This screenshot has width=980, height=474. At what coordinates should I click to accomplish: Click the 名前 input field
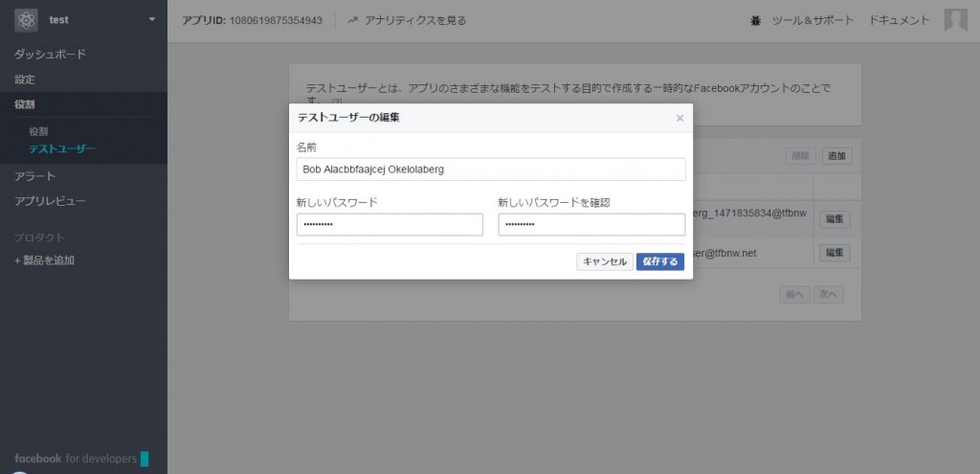[491, 169]
